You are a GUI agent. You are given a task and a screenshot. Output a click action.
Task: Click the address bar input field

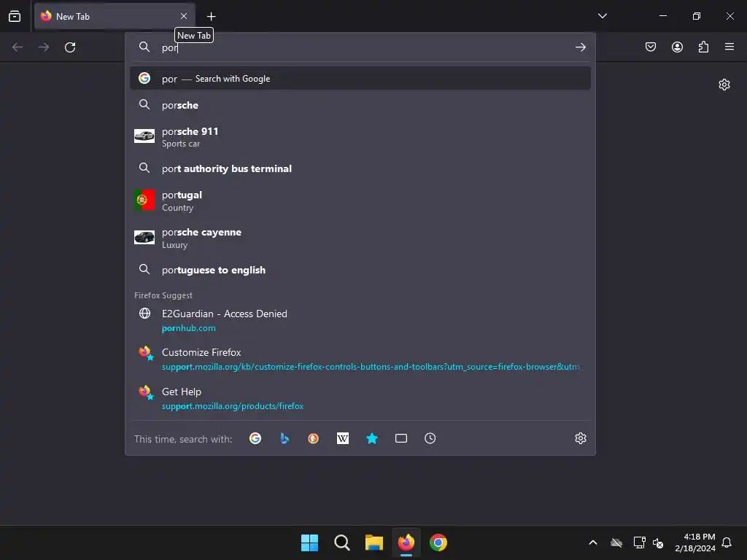(x=362, y=47)
